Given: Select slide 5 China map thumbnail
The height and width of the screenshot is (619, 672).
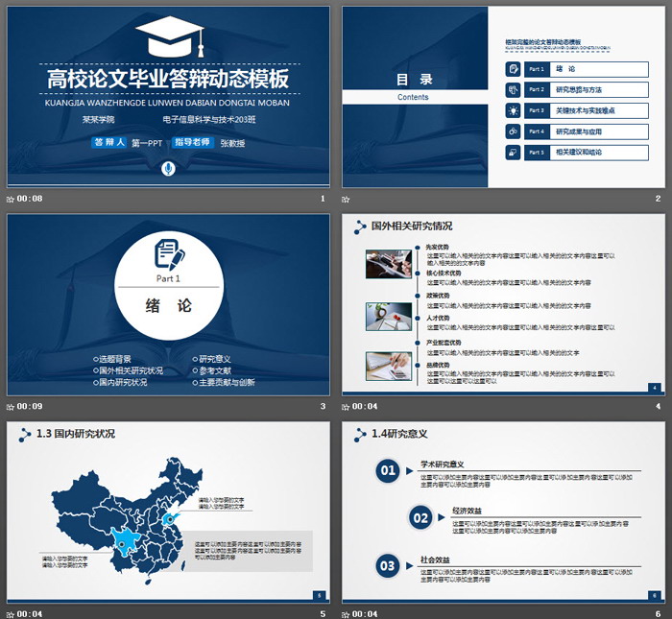Looking at the screenshot, I should pos(168,512).
